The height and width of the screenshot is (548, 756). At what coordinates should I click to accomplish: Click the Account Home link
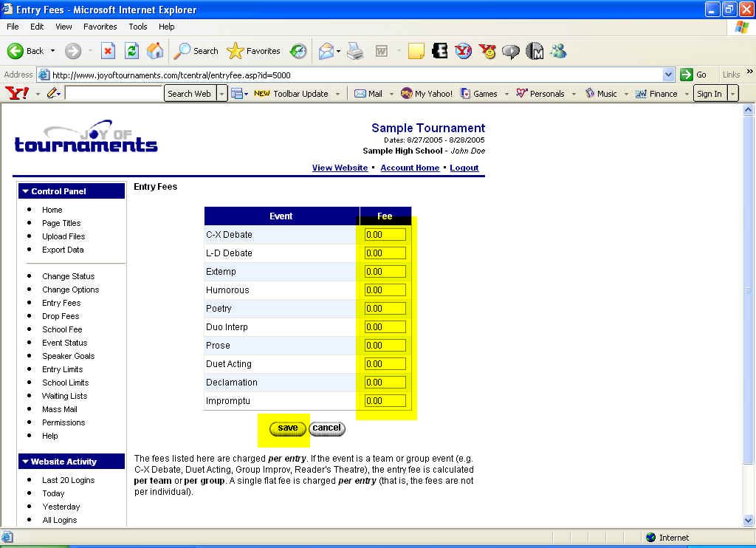(410, 168)
